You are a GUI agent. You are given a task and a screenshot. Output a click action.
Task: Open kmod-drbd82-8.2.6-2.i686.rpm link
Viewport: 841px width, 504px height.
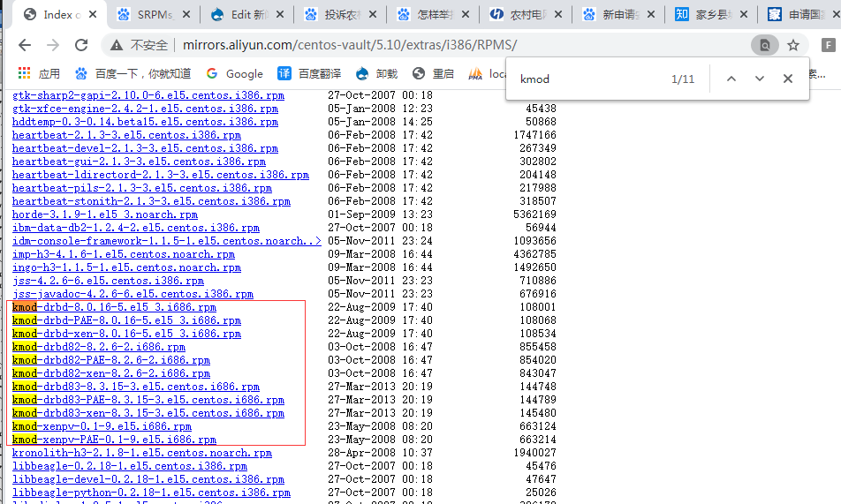pos(99,347)
